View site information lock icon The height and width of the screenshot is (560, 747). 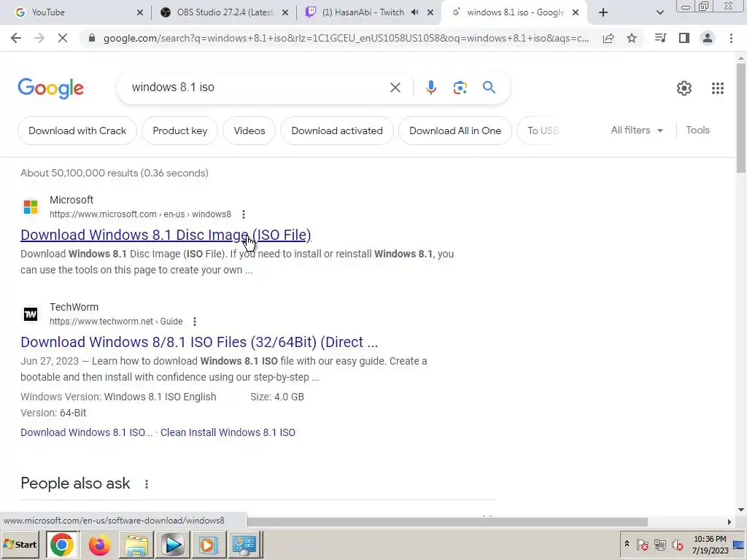[92, 38]
